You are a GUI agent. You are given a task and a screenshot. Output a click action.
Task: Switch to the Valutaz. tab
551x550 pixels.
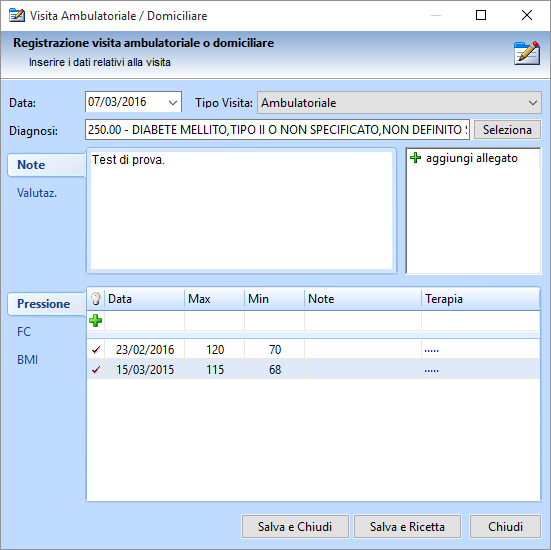coord(37,193)
